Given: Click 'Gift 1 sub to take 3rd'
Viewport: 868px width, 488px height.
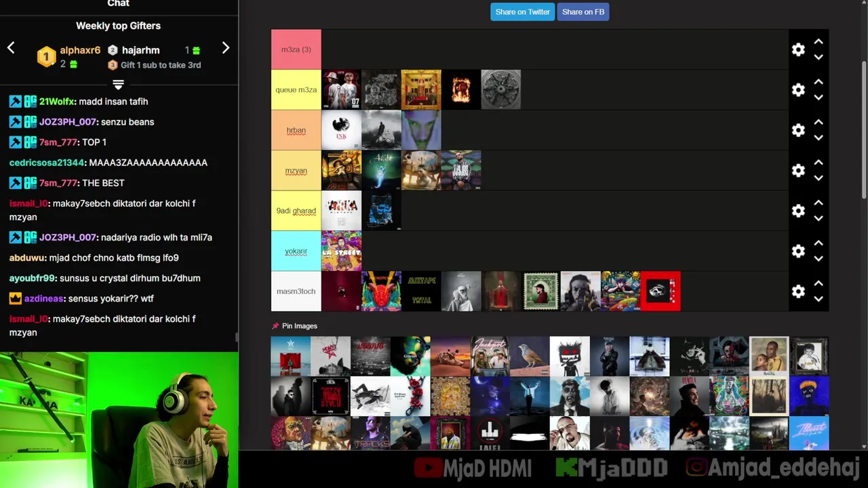Looking at the screenshot, I should tap(161, 65).
